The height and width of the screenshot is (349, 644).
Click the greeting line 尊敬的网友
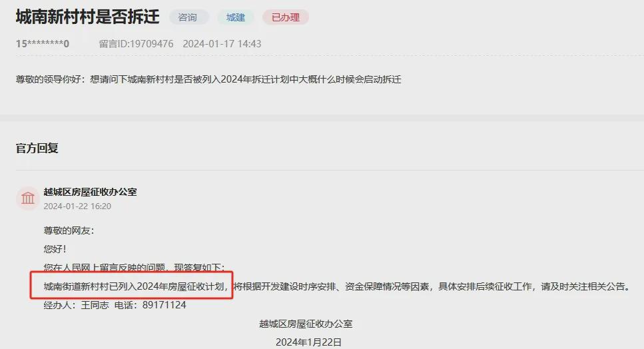(69, 230)
